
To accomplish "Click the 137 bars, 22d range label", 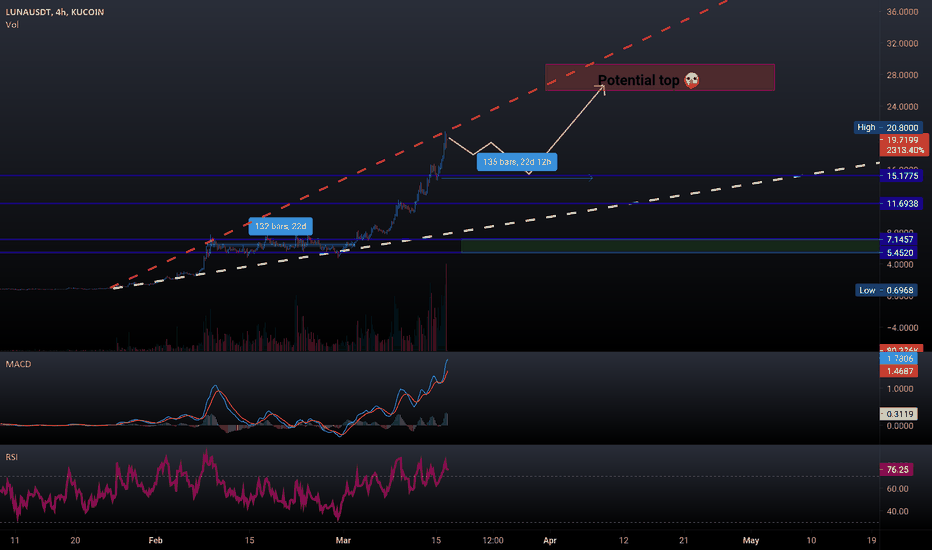I will pos(281,226).
